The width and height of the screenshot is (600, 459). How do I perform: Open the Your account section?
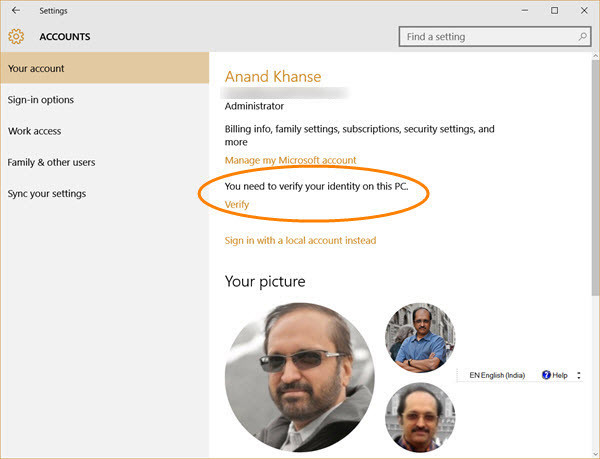tap(104, 68)
